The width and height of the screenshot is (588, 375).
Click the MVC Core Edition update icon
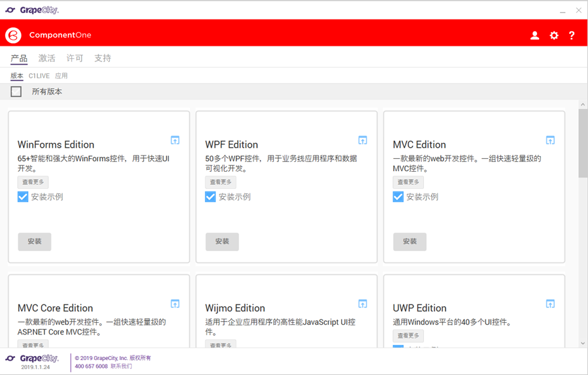(175, 304)
